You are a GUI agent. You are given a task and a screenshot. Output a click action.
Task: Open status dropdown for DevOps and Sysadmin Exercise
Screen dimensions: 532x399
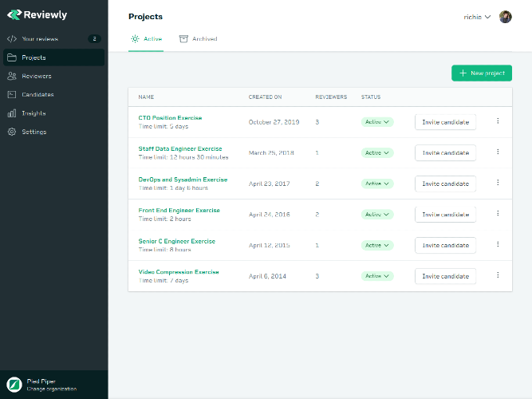coord(377,184)
